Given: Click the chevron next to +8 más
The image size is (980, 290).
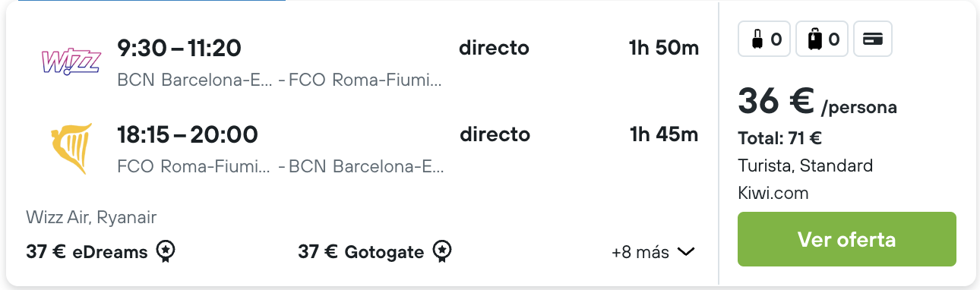Looking at the screenshot, I should (686, 252).
